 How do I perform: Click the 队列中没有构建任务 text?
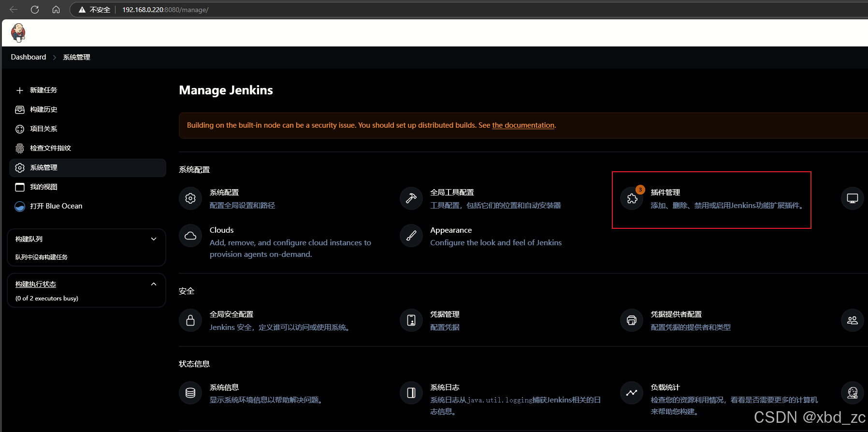point(42,257)
